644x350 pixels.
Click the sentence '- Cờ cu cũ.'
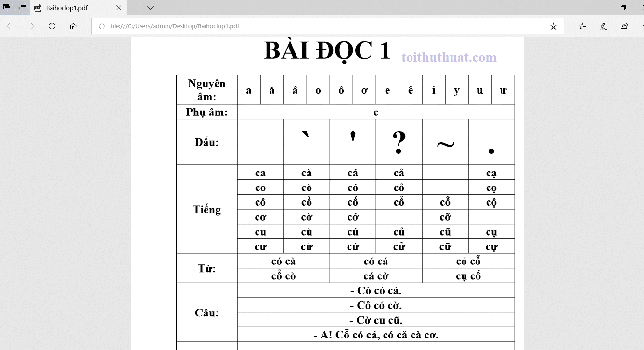click(x=376, y=320)
